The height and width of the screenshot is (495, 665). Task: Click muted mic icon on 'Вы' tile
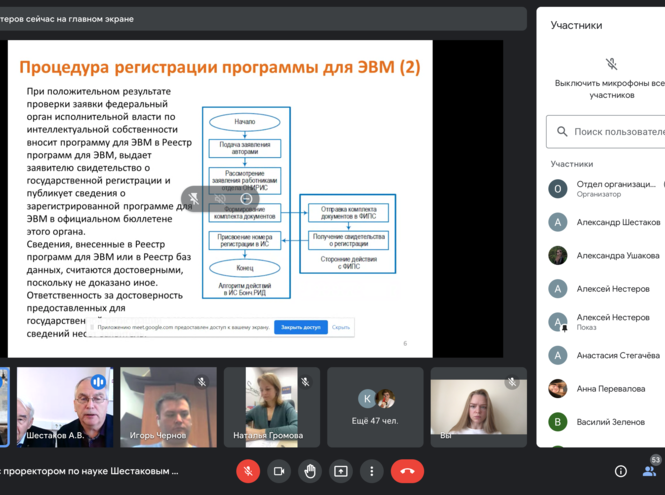click(512, 382)
